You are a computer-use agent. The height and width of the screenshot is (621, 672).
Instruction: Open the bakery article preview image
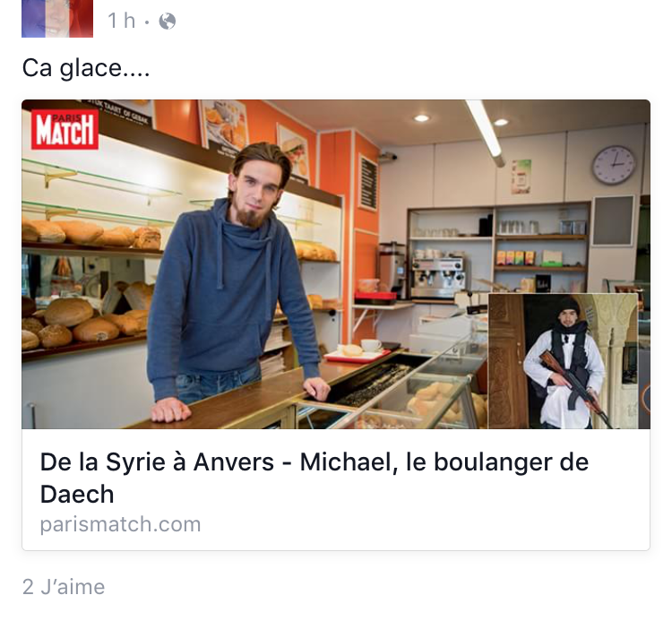(336, 264)
